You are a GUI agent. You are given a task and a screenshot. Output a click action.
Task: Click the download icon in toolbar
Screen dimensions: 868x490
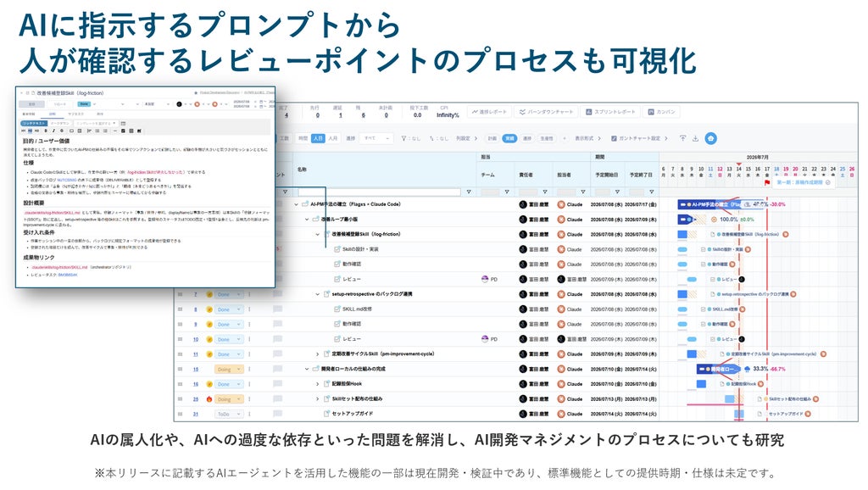pos(695,138)
